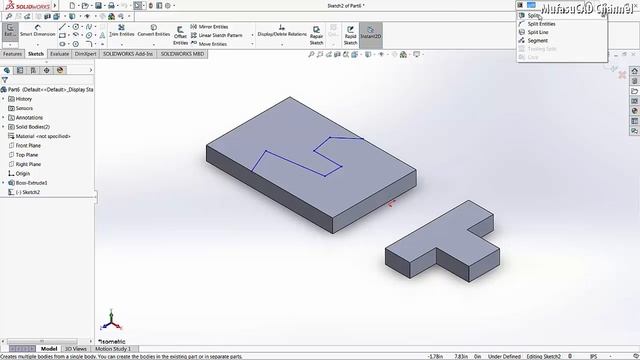Switch to the Model bottom tab

coord(49,349)
